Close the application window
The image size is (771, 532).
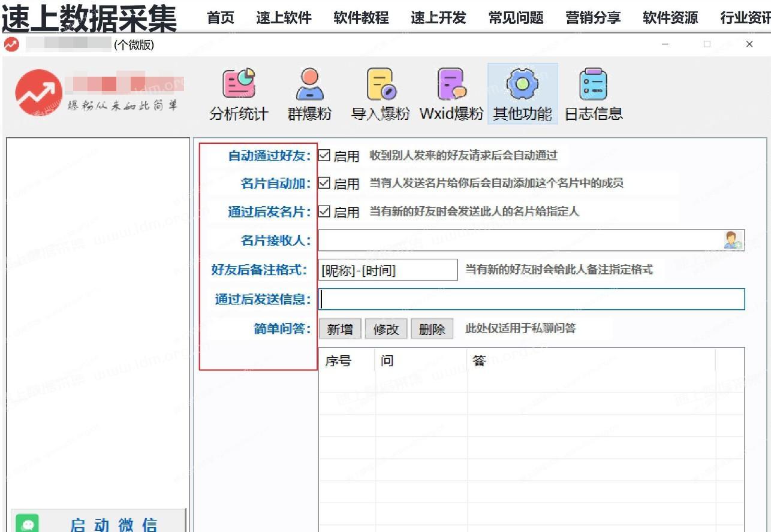[x=749, y=44]
